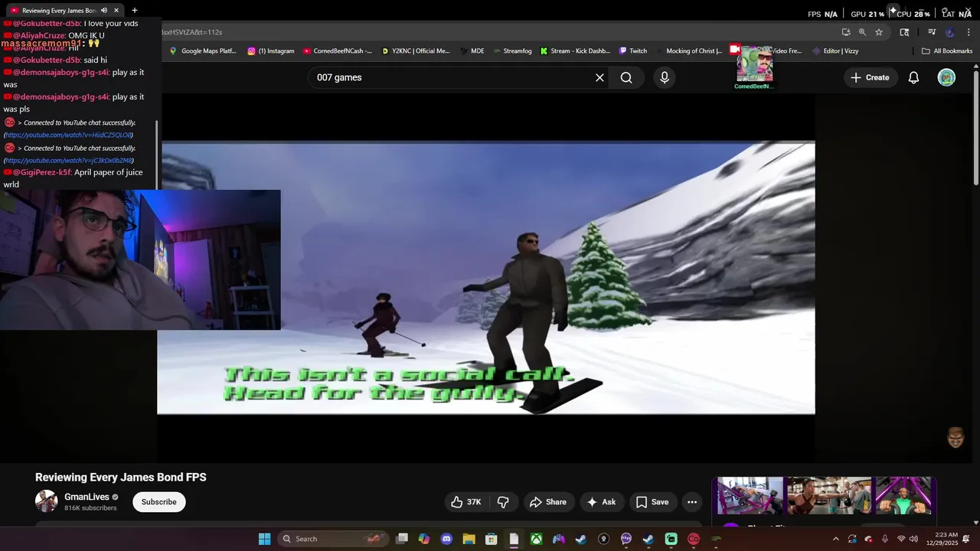Screen dimensions: 980x551
Task: Like the video showing 37K likes
Action: pos(466,502)
